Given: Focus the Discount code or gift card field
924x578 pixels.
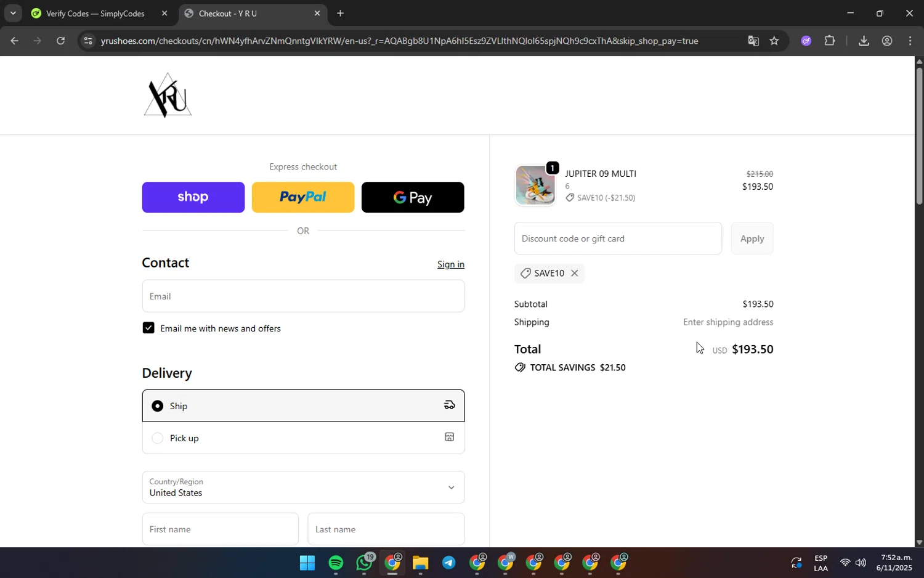Looking at the screenshot, I should (x=618, y=238).
